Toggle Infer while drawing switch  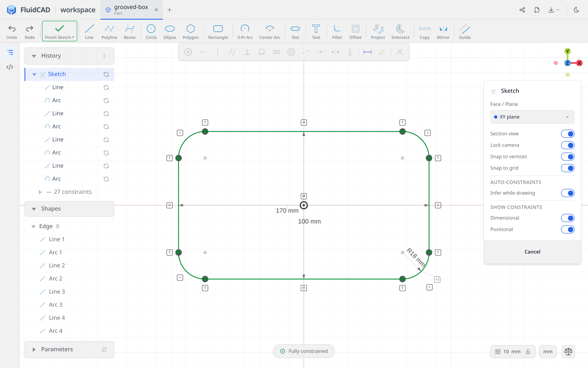568,193
